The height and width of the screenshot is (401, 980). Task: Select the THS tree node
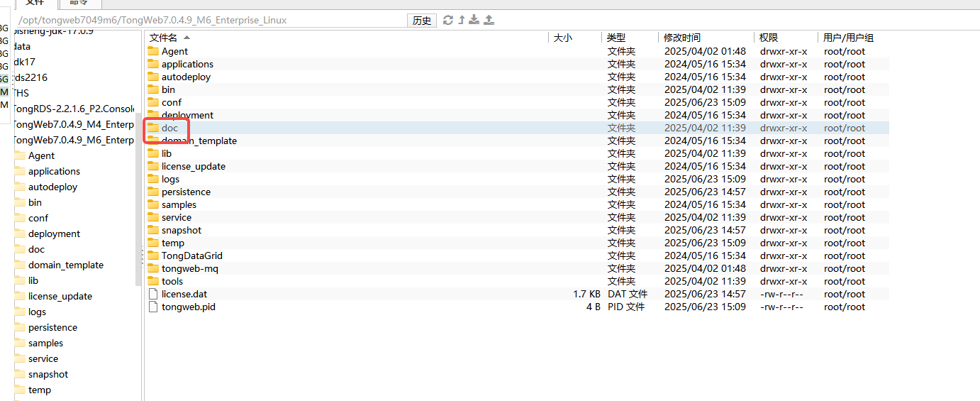21,93
